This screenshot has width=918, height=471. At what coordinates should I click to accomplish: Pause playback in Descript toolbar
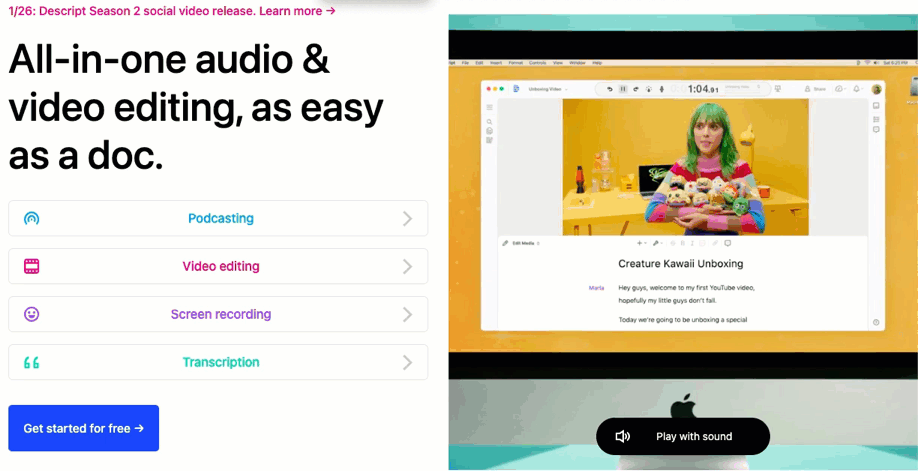point(623,89)
